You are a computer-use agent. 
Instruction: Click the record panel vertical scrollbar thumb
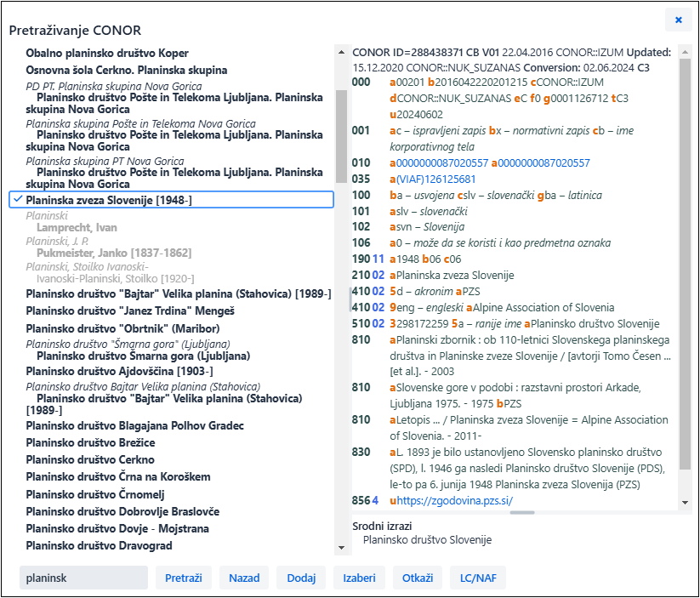click(x=685, y=264)
